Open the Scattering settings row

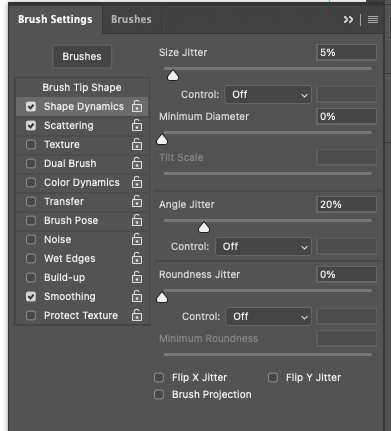click(x=82, y=126)
